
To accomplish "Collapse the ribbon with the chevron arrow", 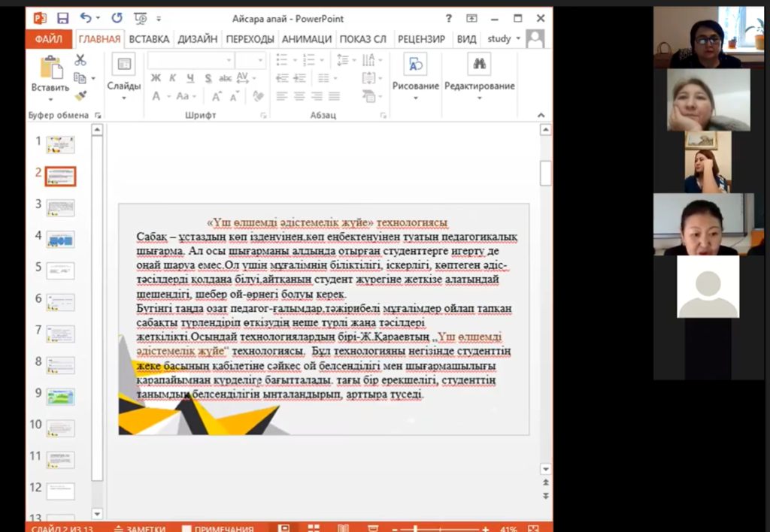I will 541,115.
